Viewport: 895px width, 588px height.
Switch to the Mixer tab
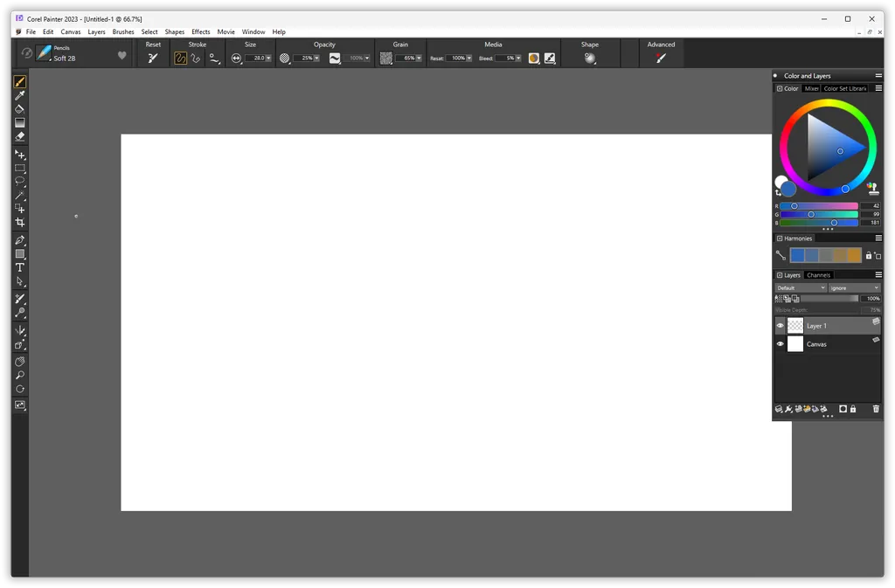click(x=811, y=88)
